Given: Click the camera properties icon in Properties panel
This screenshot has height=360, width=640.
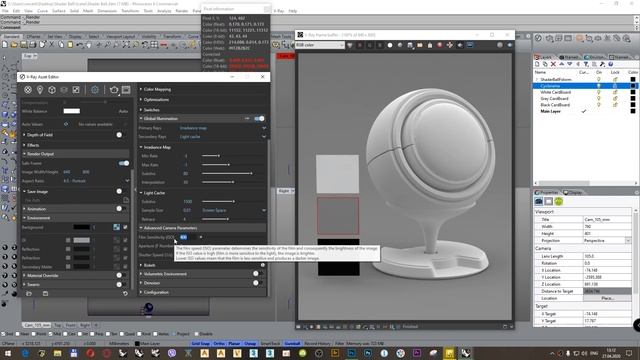Looking at the screenshot, I should pos(539,201).
